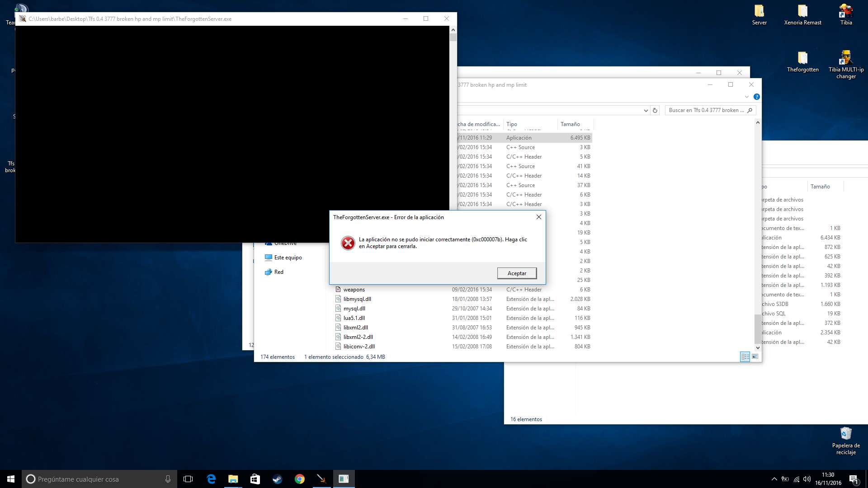Select the 2.354 KB Aplicación row in rear window
This screenshot has height=488, width=868.
tap(801, 333)
